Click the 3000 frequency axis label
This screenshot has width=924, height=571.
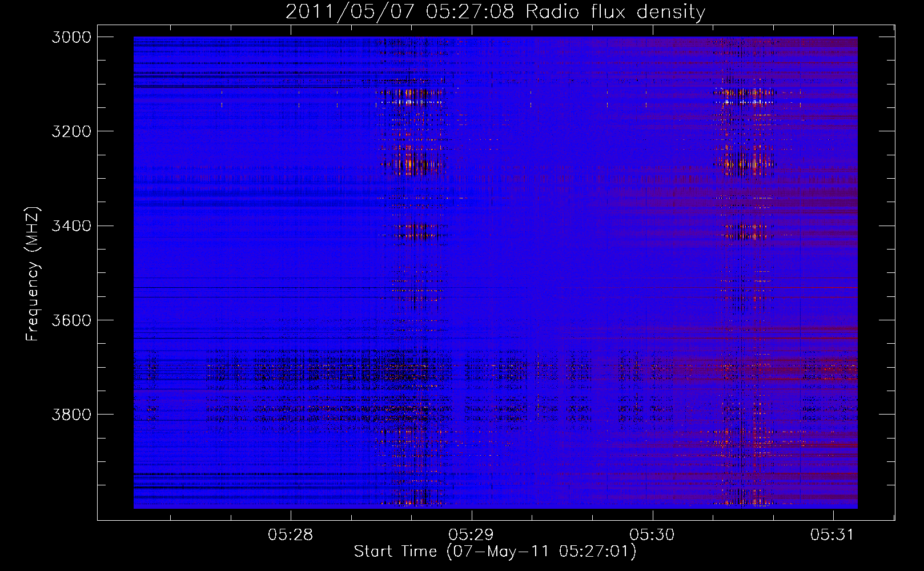(71, 37)
